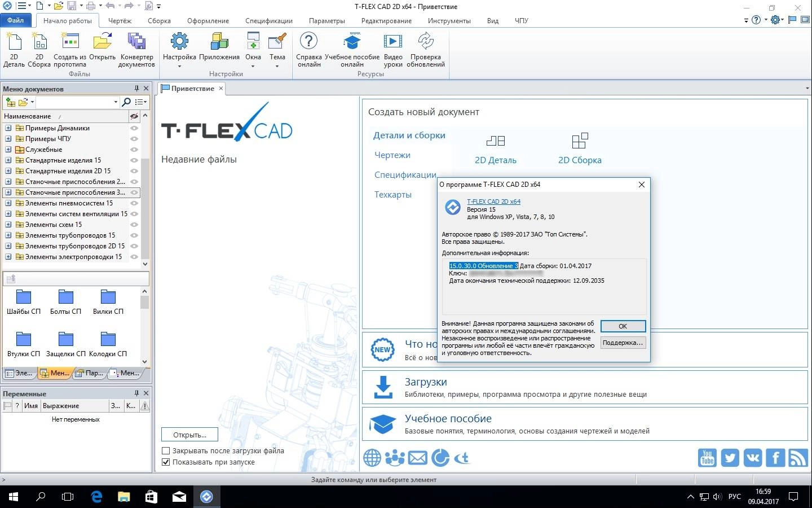Expand Служебные tree node
Viewport: 812px width, 508px height.
8,150
